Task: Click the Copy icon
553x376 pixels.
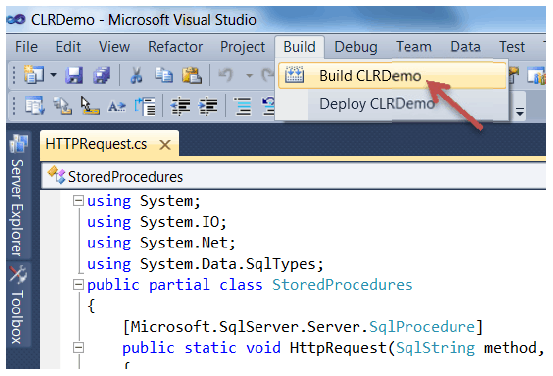Action: [x=164, y=75]
